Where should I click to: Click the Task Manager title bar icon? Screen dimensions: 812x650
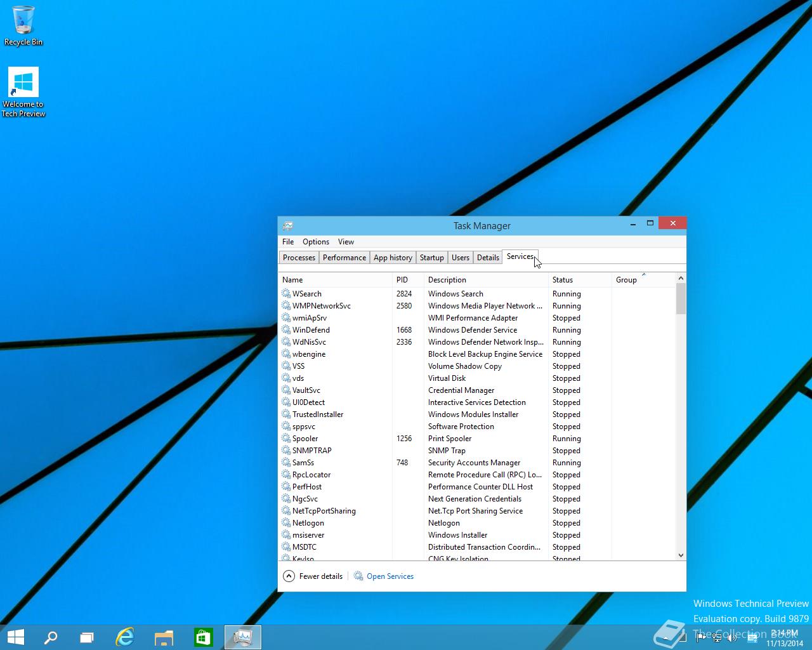pos(288,225)
